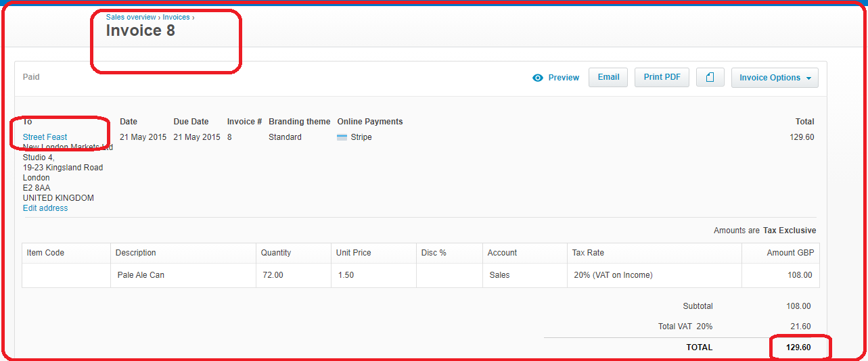Click the Print PDF button
868x361 pixels.
pos(662,78)
